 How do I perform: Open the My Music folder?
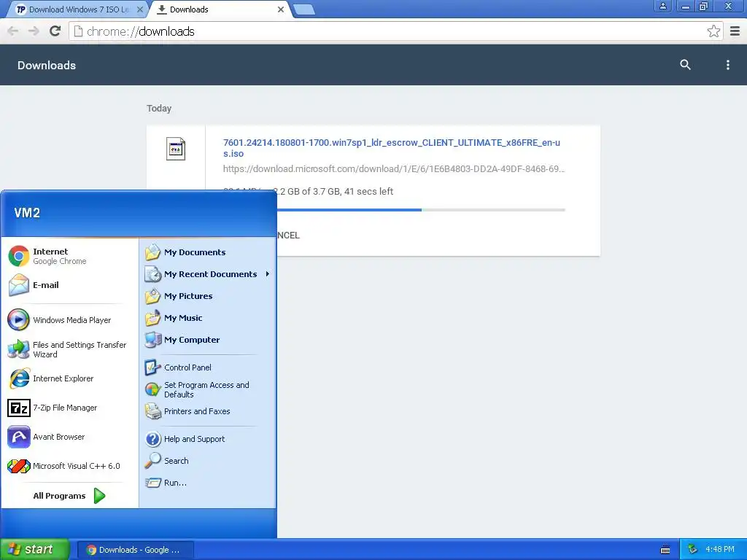(208, 318)
